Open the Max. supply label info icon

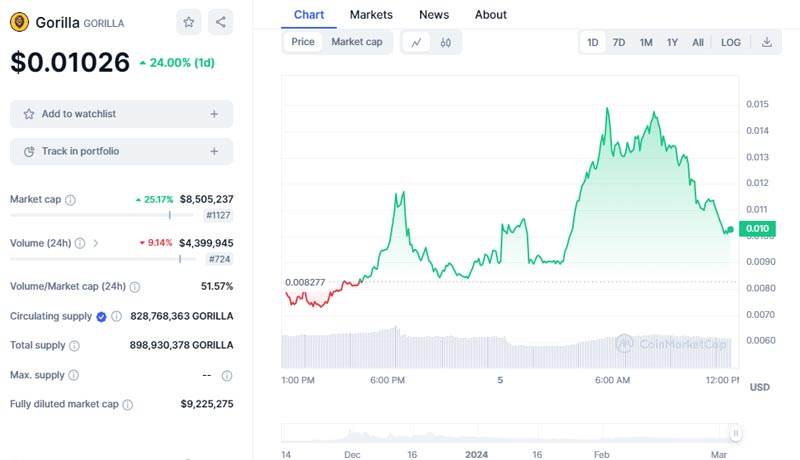(73, 375)
